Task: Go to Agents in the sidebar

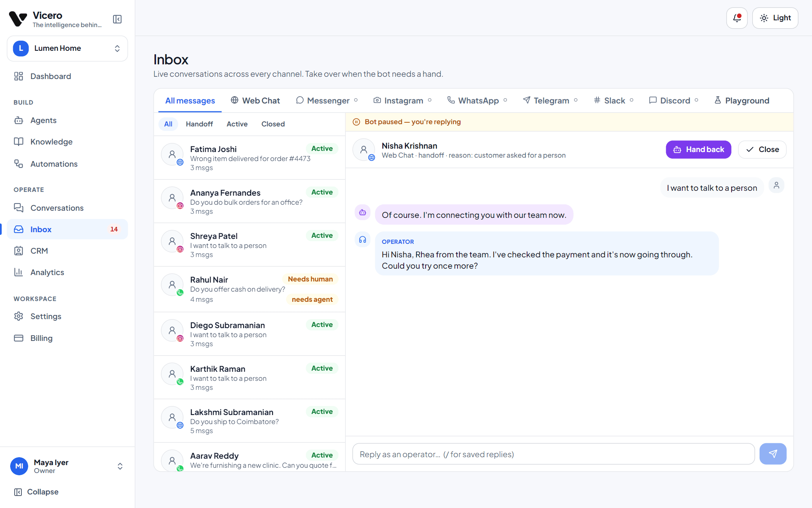Action: [67, 120]
